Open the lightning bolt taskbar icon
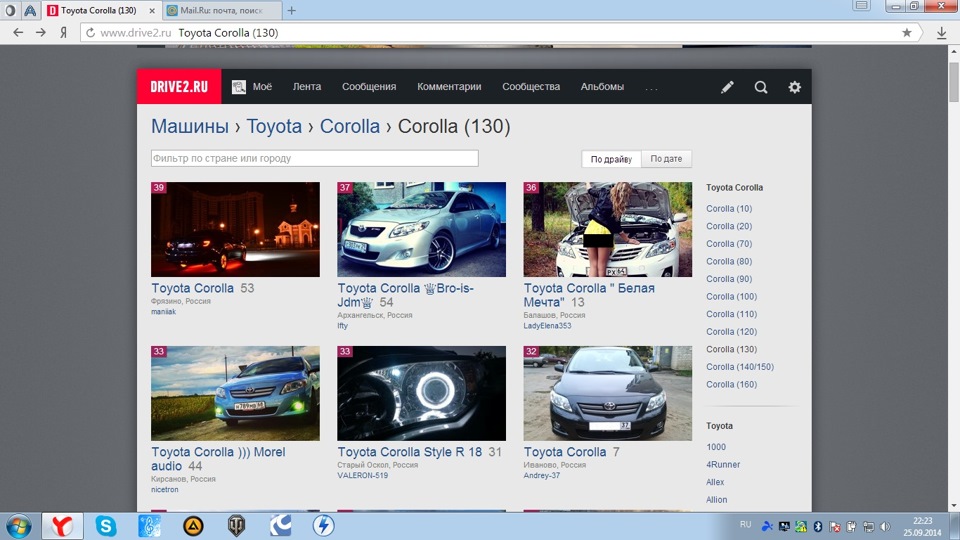 (x=323, y=526)
